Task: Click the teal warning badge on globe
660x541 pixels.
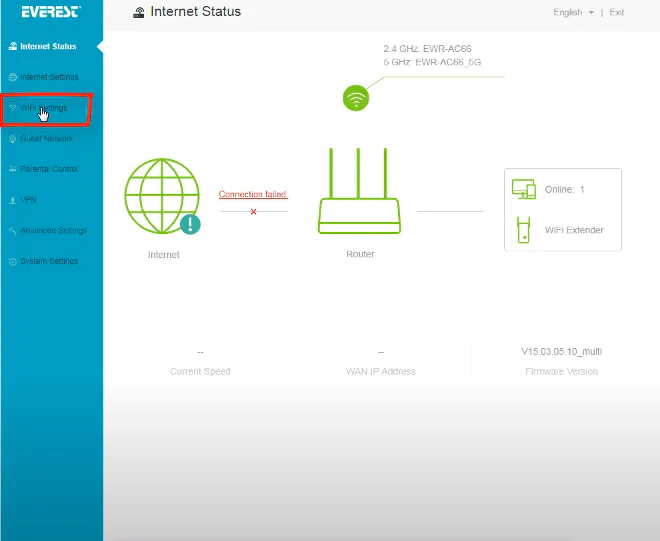Action: point(191,225)
